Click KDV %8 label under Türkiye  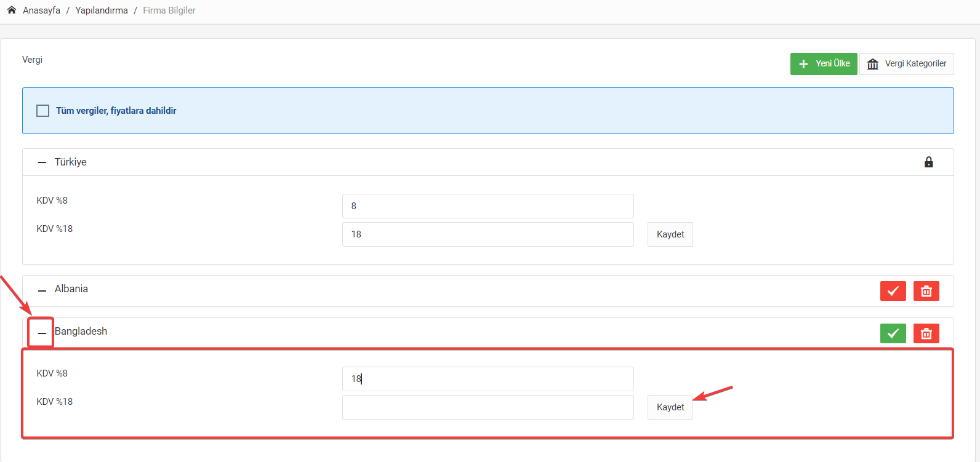(52, 201)
